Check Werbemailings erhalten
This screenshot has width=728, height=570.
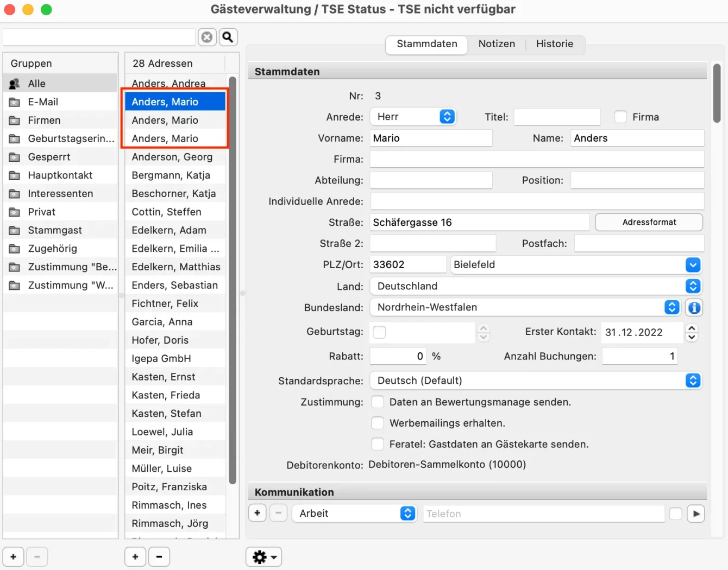(x=378, y=423)
